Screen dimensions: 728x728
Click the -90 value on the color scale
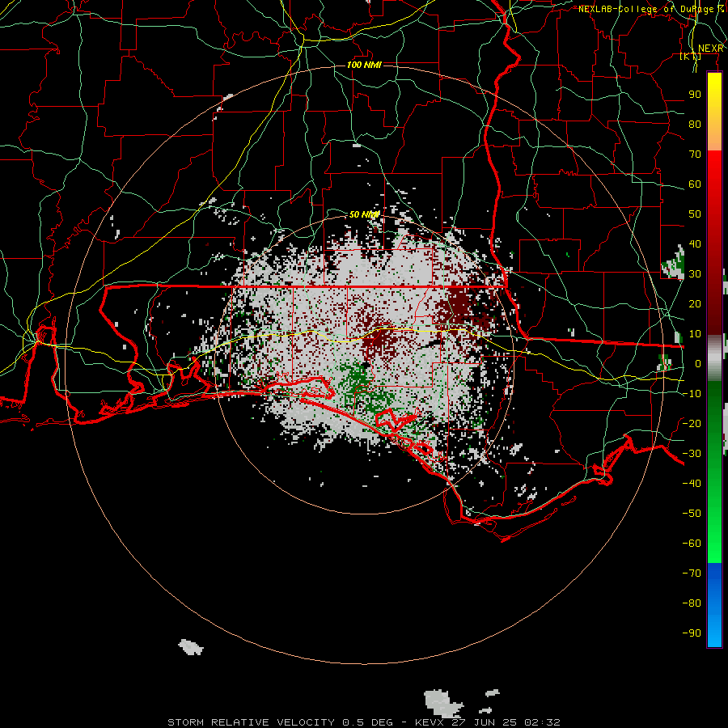click(692, 633)
